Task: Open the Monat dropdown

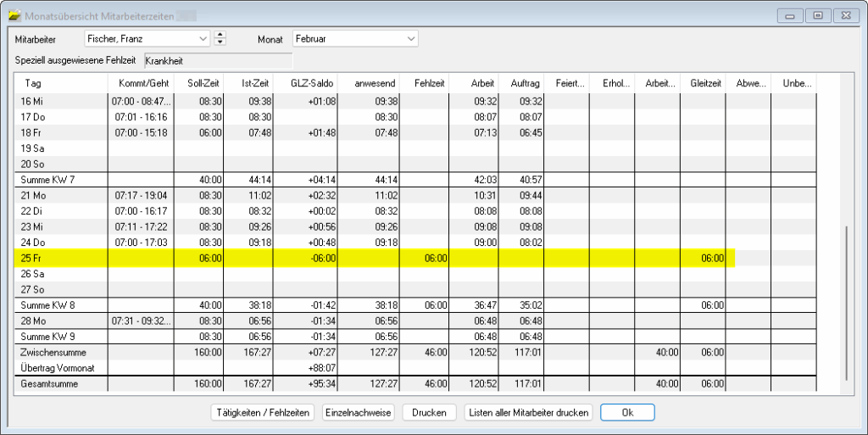Action: 411,38
